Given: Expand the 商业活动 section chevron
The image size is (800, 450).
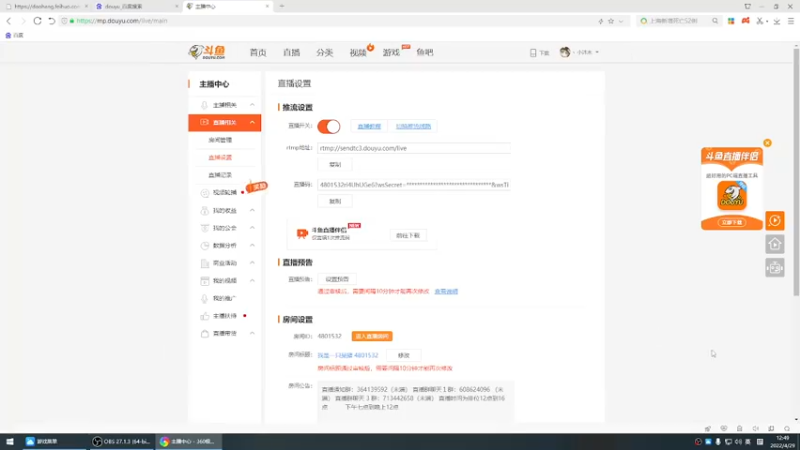Looking at the screenshot, I should 252,263.
